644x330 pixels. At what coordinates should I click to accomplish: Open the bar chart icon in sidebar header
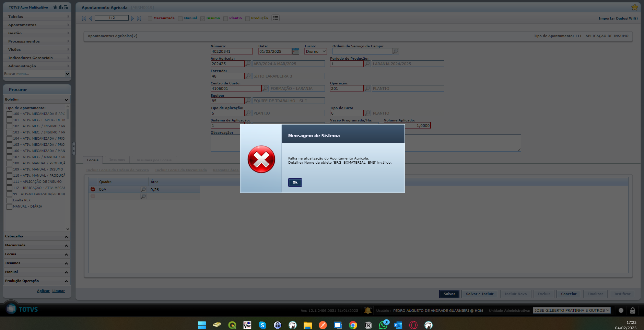[x=61, y=7]
